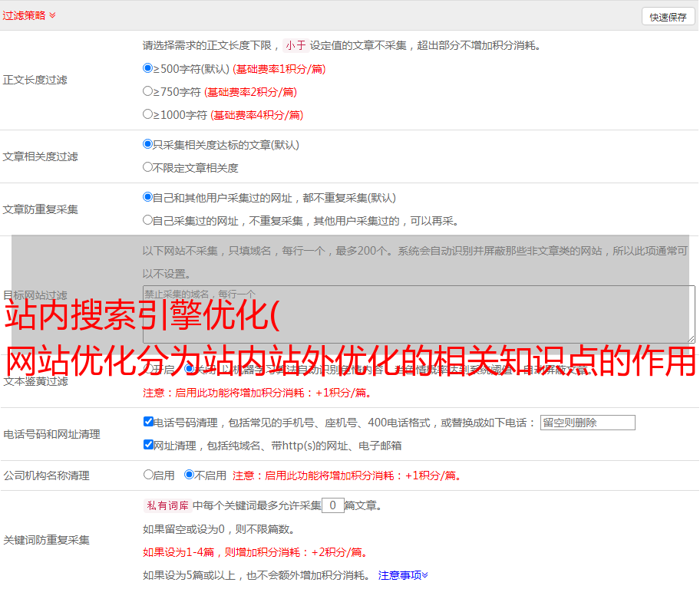The width and height of the screenshot is (700, 589).
Task: Click the 私有词库 tag label
Action: pos(166,506)
